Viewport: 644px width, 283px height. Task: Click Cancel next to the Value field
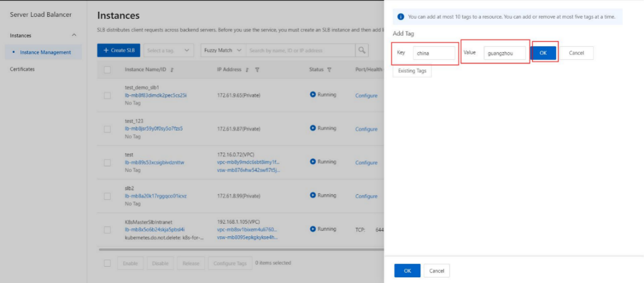tap(576, 53)
